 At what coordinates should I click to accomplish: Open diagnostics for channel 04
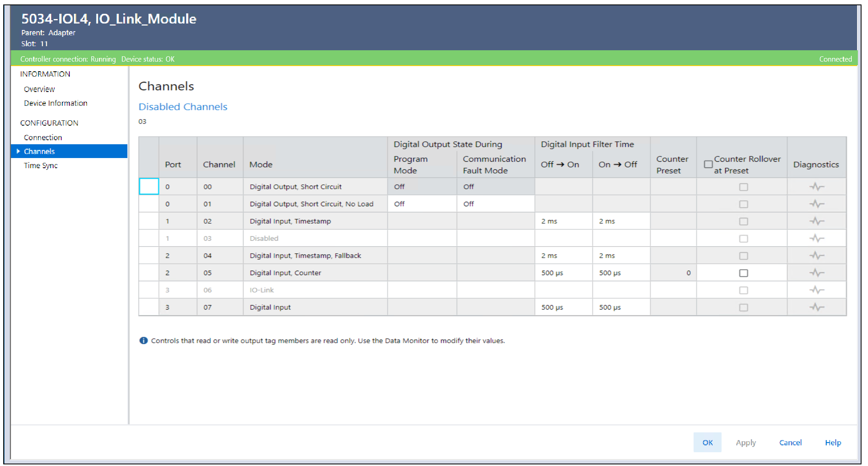click(816, 256)
